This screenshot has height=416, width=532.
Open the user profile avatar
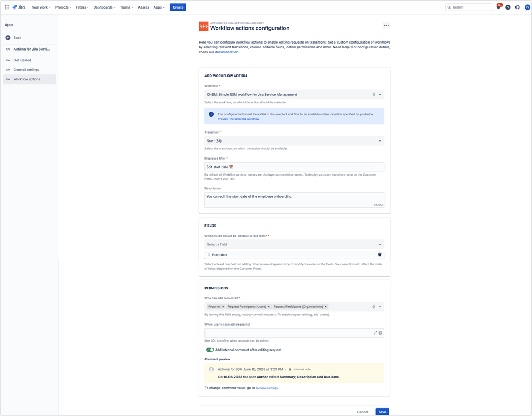click(x=527, y=7)
